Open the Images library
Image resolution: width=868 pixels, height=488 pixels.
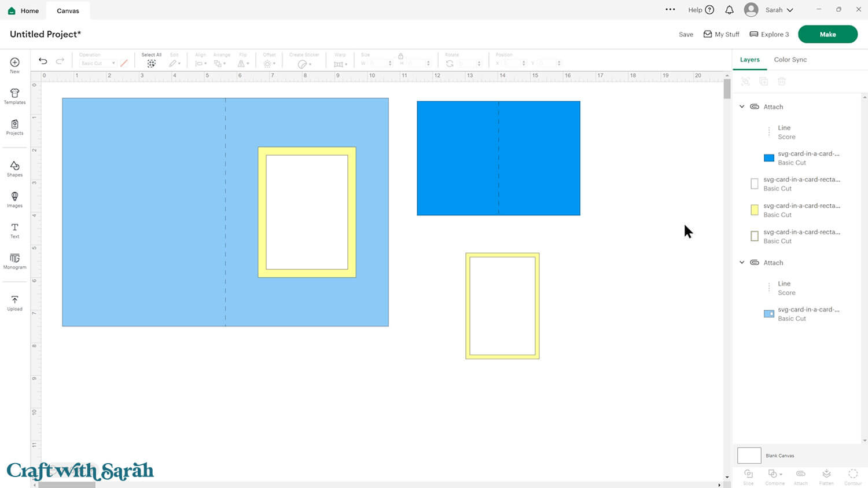14,199
